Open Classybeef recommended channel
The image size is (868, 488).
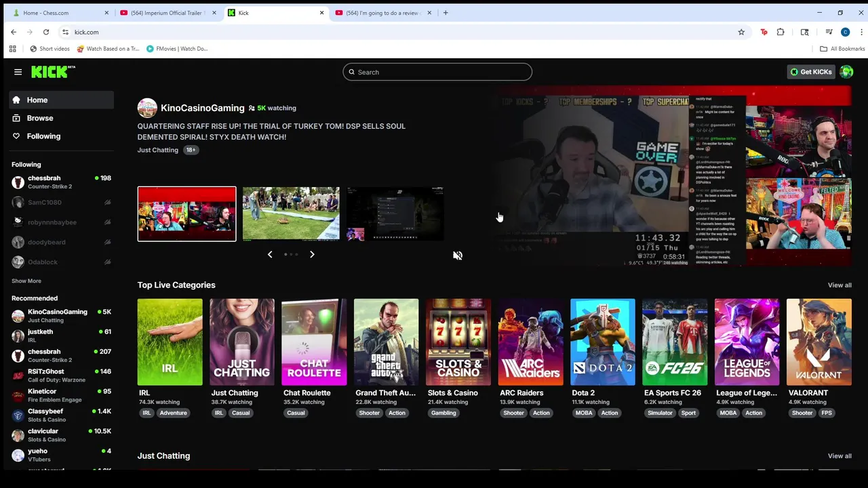[62, 415]
